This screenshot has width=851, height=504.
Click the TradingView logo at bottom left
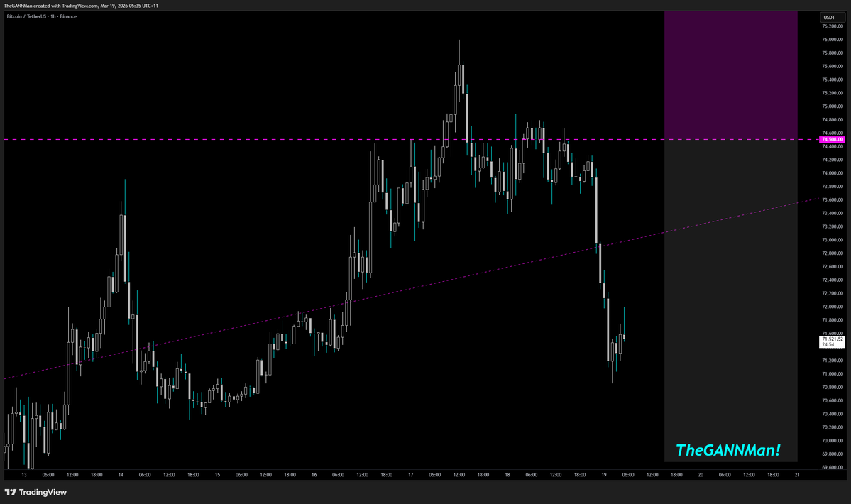pos(35,492)
